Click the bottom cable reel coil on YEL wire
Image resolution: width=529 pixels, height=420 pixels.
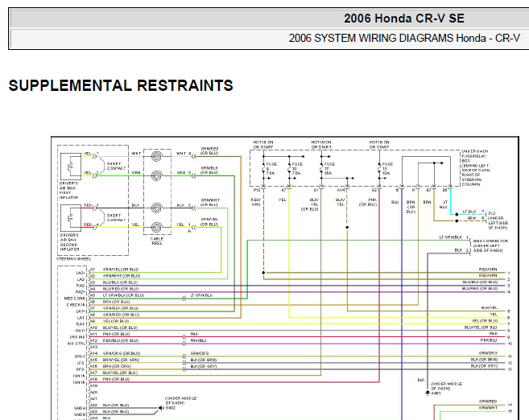[x=157, y=227]
